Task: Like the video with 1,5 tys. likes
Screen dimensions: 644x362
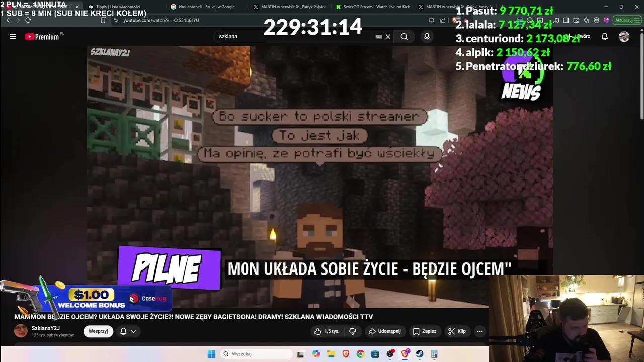Action: coord(327,331)
